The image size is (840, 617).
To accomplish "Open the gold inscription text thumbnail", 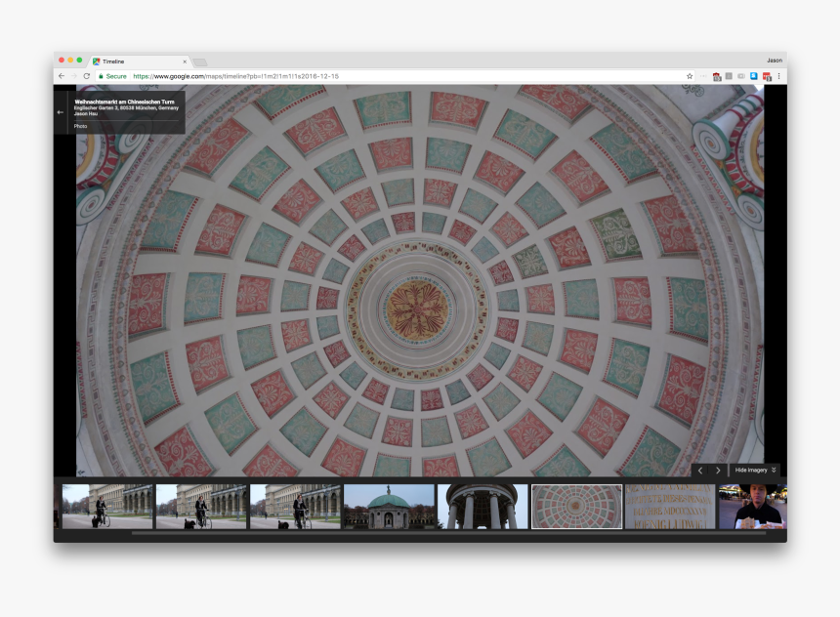I will coord(670,506).
